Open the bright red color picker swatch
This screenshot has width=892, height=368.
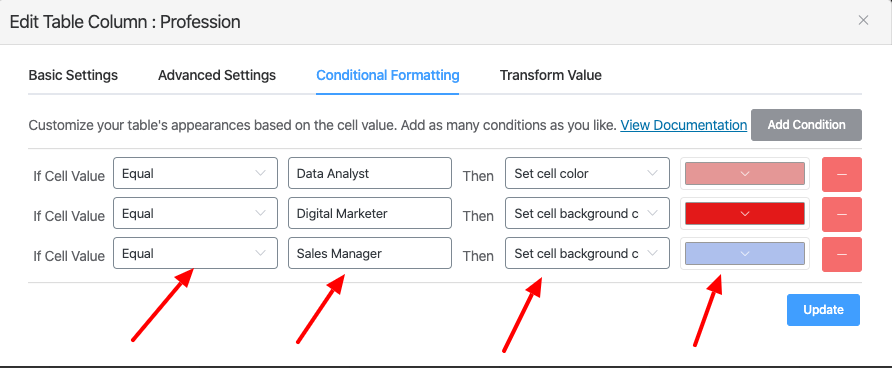[x=745, y=213]
